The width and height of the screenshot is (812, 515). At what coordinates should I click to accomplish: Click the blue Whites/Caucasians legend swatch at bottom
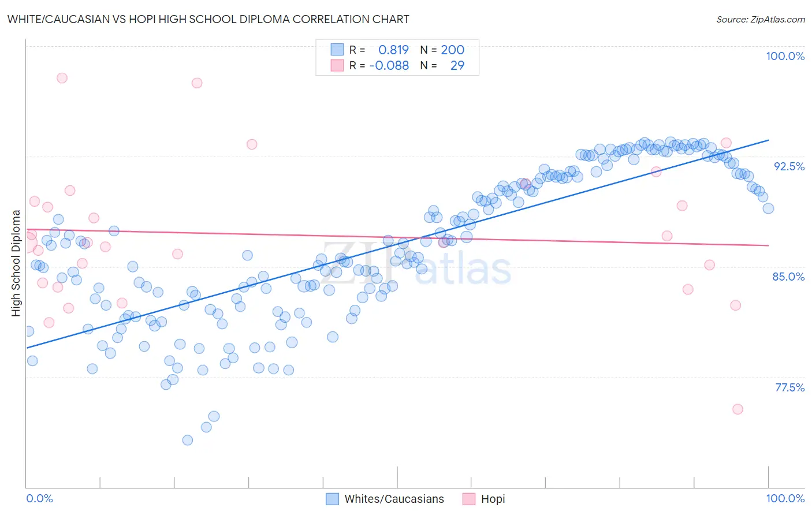pos(332,499)
